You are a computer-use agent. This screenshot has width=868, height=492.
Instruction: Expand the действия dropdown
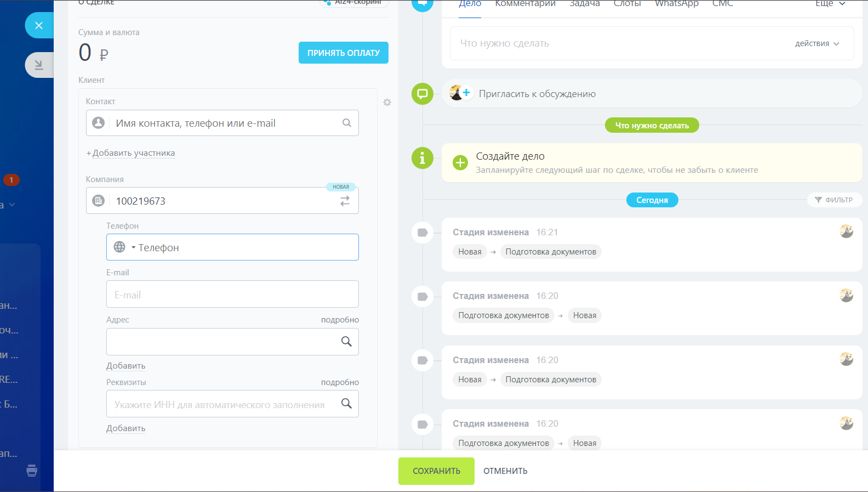coord(816,44)
